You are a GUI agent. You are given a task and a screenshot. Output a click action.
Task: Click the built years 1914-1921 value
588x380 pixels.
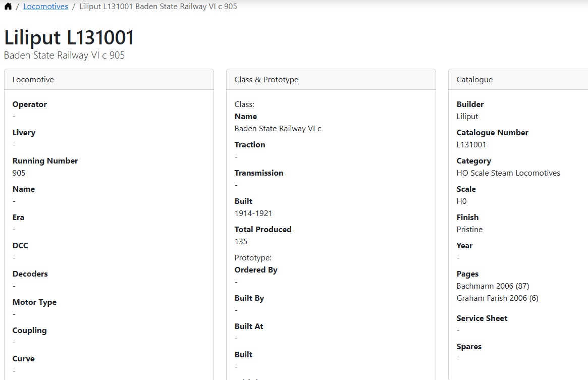coord(253,213)
